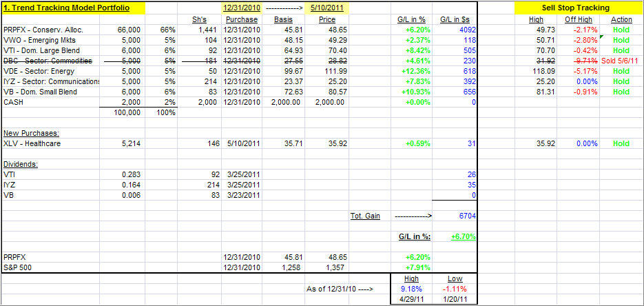The image size is (644, 306).
Task: Click the 'Action' column header
Action: (x=621, y=19)
